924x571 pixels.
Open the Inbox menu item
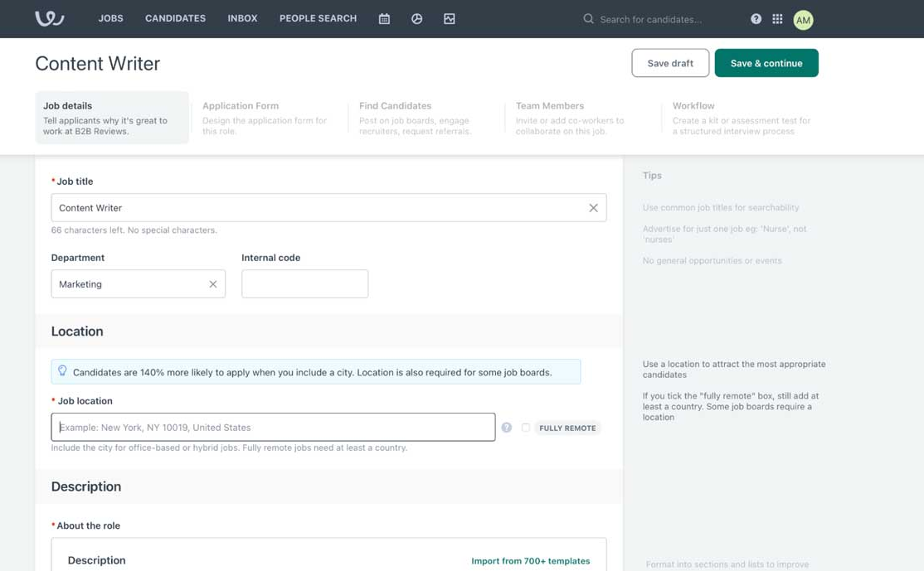[x=242, y=18]
